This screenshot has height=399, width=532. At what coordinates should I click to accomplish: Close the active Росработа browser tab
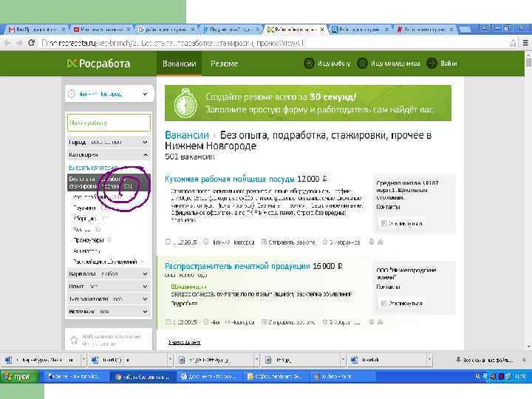[x=322, y=30]
